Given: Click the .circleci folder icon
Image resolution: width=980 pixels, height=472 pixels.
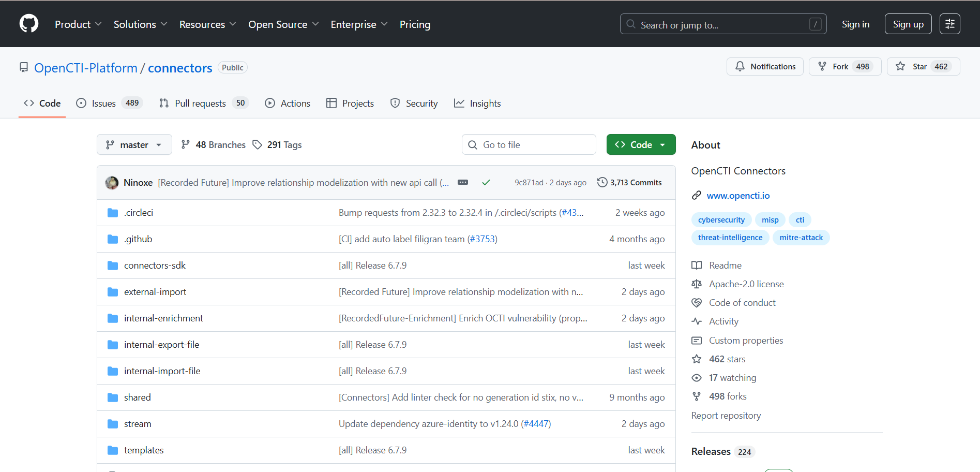Looking at the screenshot, I should [x=113, y=213].
